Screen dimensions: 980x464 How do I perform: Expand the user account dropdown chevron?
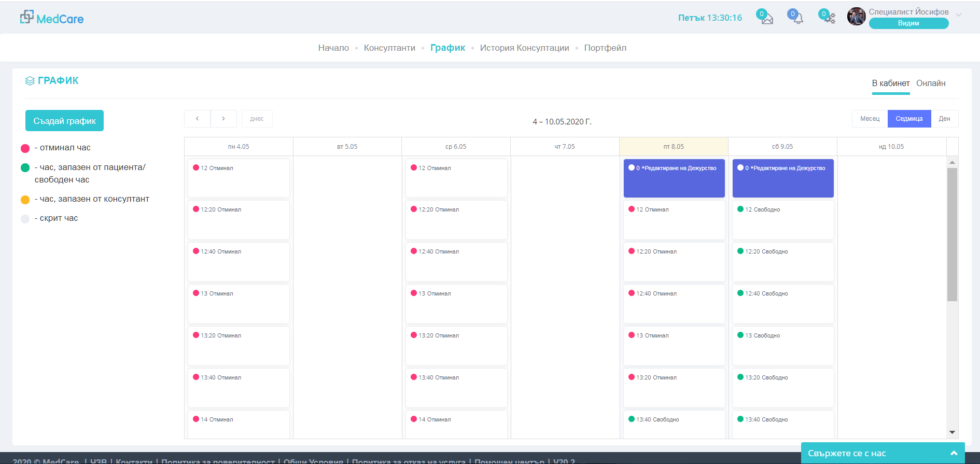click(x=959, y=15)
